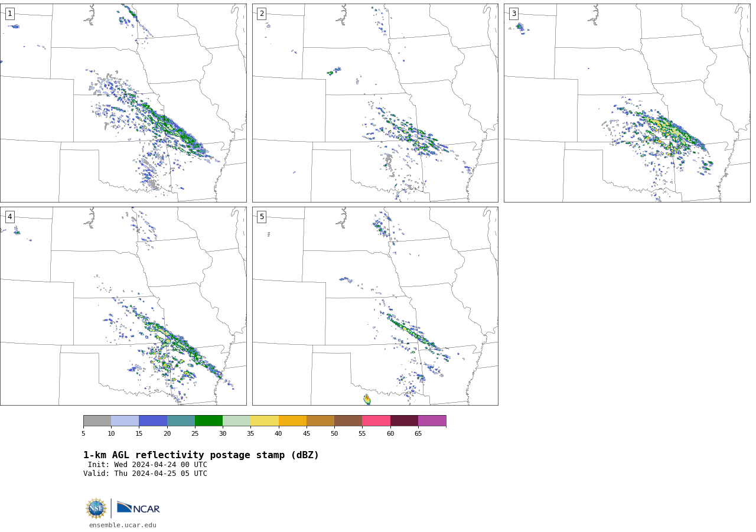The width and height of the screenshot is (756, 532).
Task: Click the number 4 panel label
Action: (x=9, y=217)
